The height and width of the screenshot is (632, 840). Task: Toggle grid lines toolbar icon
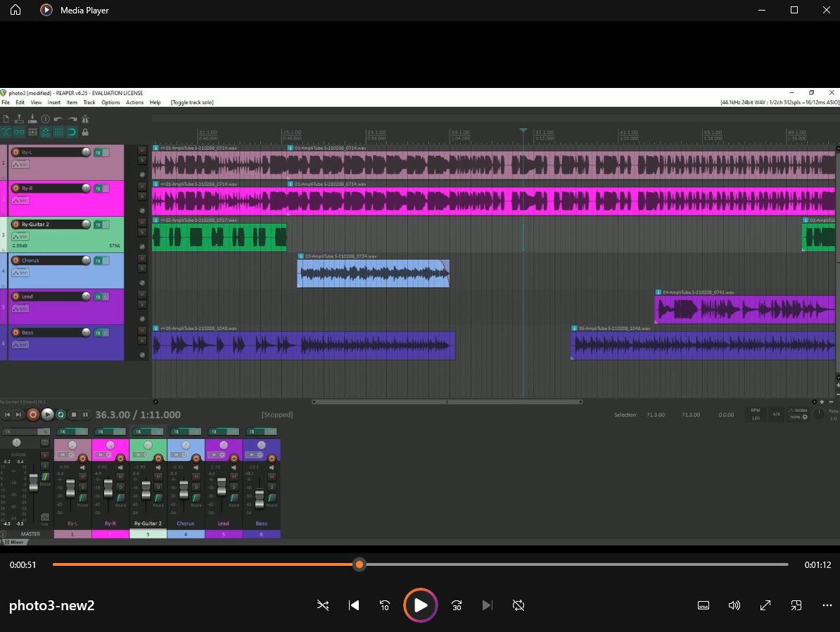pyautogui.click(x=58, y=132)
